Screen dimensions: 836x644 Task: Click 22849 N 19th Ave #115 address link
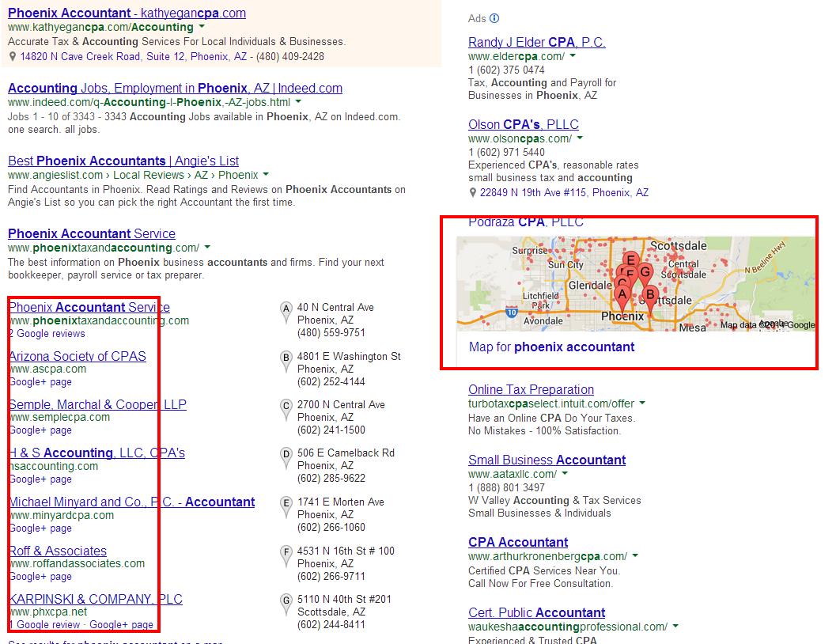click(564, 192)
